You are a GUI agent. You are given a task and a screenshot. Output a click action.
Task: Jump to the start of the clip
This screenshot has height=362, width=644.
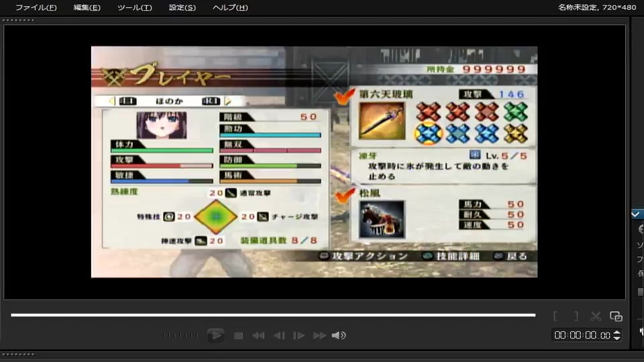[x=258, y=336]
